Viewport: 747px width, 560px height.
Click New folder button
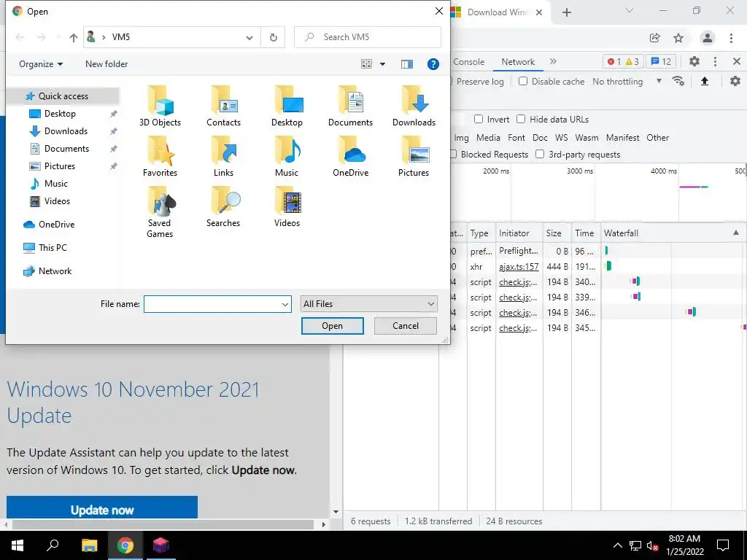(x=107, y=64)
